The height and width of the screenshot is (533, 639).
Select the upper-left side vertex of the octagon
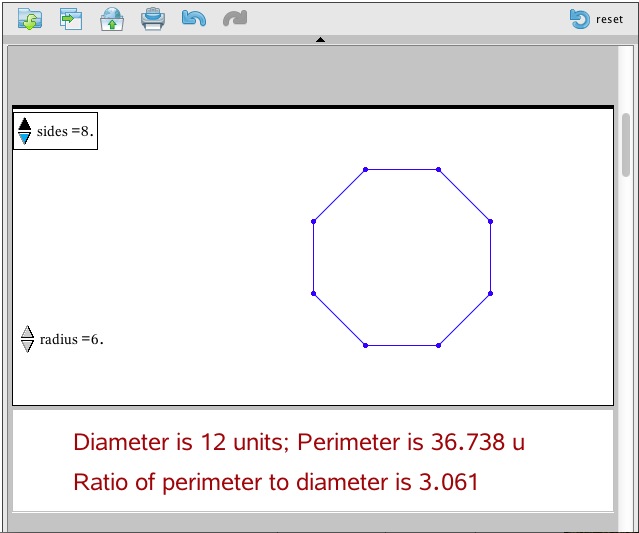click(x=313, y=222)
